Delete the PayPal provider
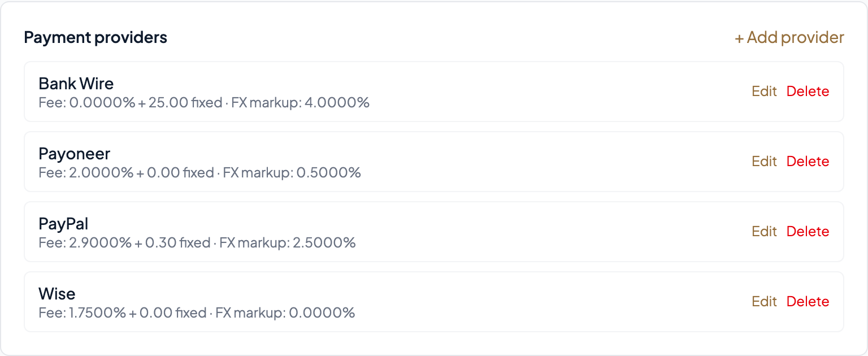This screenshot has width=868, height=356. tap(808, 231)
